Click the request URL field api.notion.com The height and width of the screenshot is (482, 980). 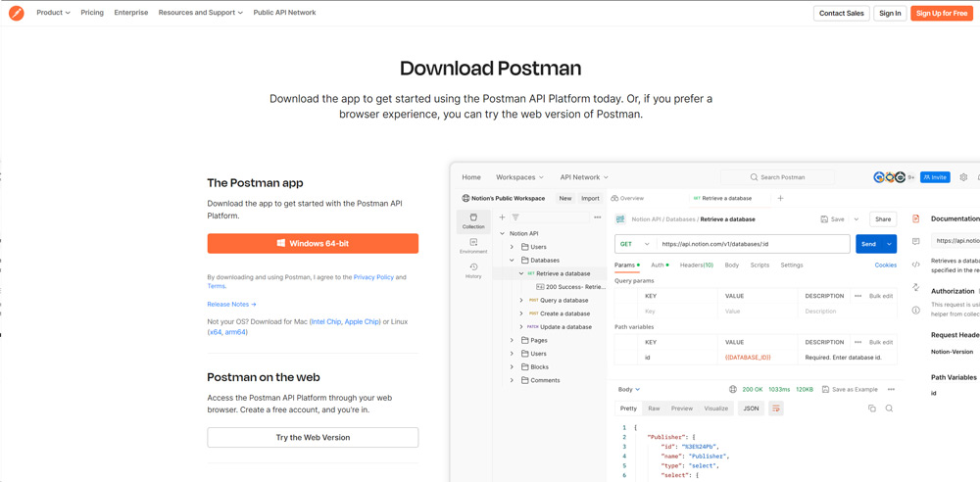click(x=752, y=244)
